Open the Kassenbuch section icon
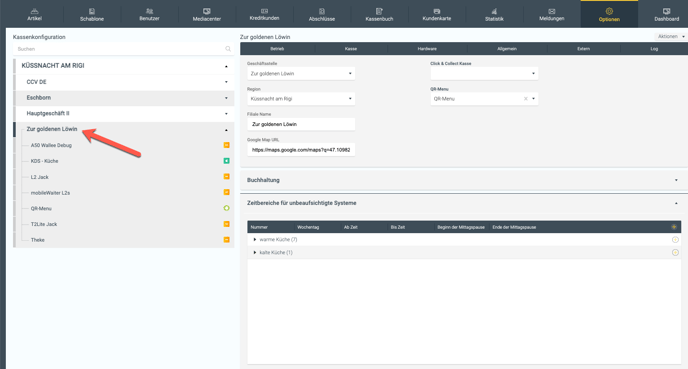 click(x=379, y=11)
